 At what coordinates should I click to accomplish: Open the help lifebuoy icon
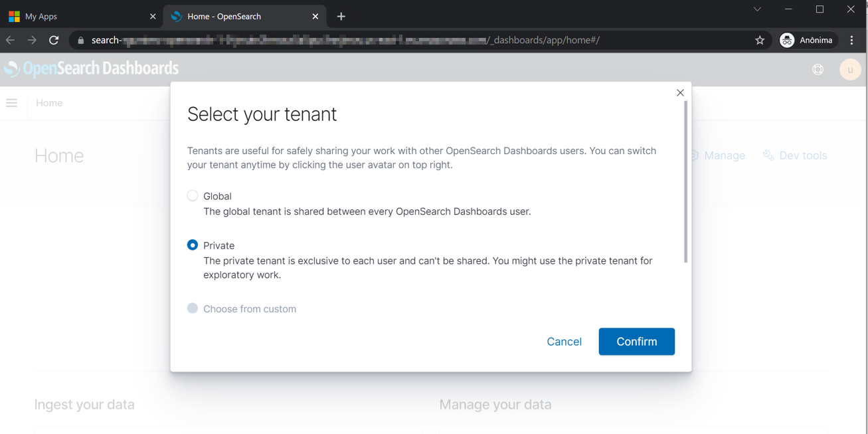pyautogui.click(x=818, y=70)
